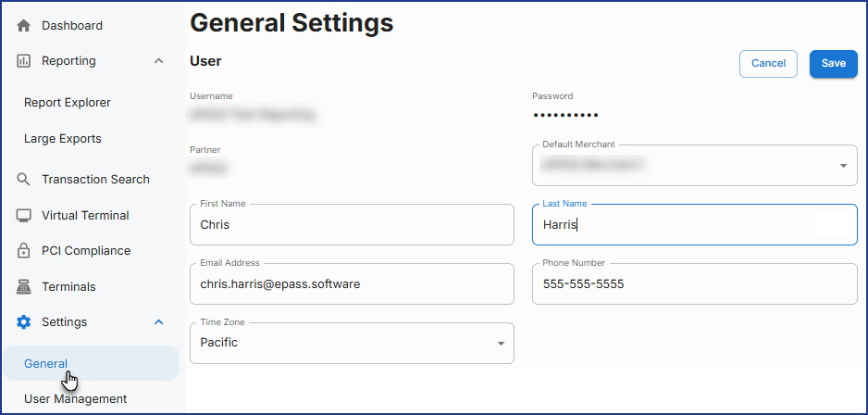The height and width of the screenshot is (415, 868).
Task: Select General under Settings
Action: [x=46, y=363]
